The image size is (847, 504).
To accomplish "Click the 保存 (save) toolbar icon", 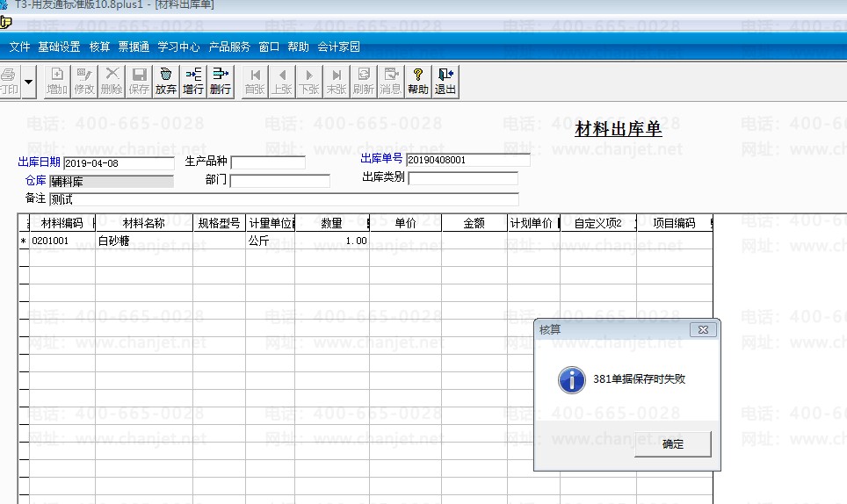I will 139,81.
